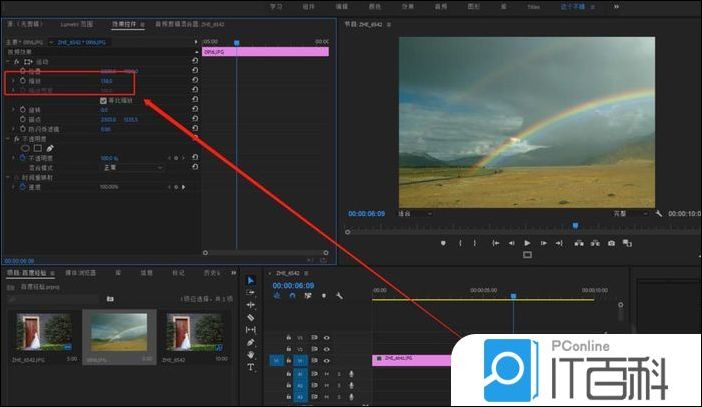Collapse the Opacity effect group
The height and width of the screenshot is (407, 702).
[x=8, y=139]
